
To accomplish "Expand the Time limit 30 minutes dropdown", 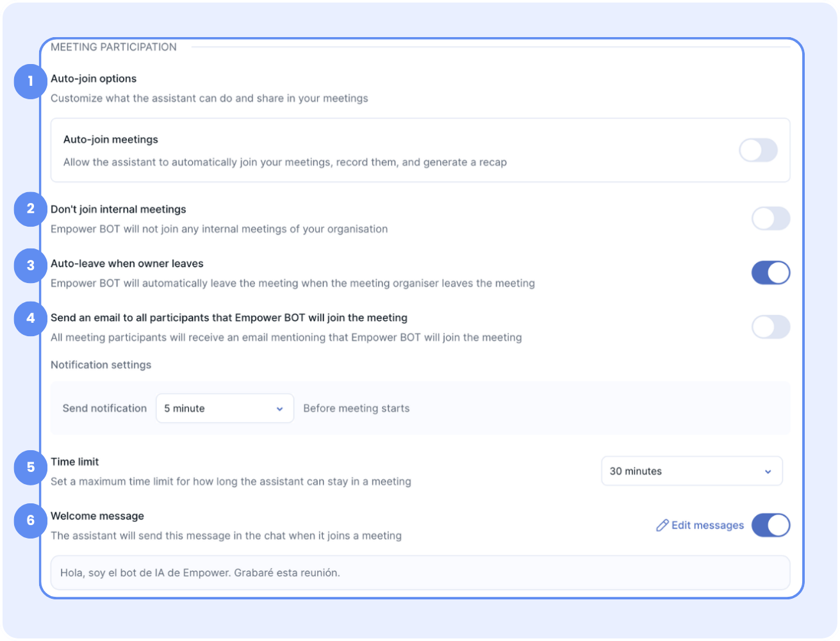I will point(691,471).
